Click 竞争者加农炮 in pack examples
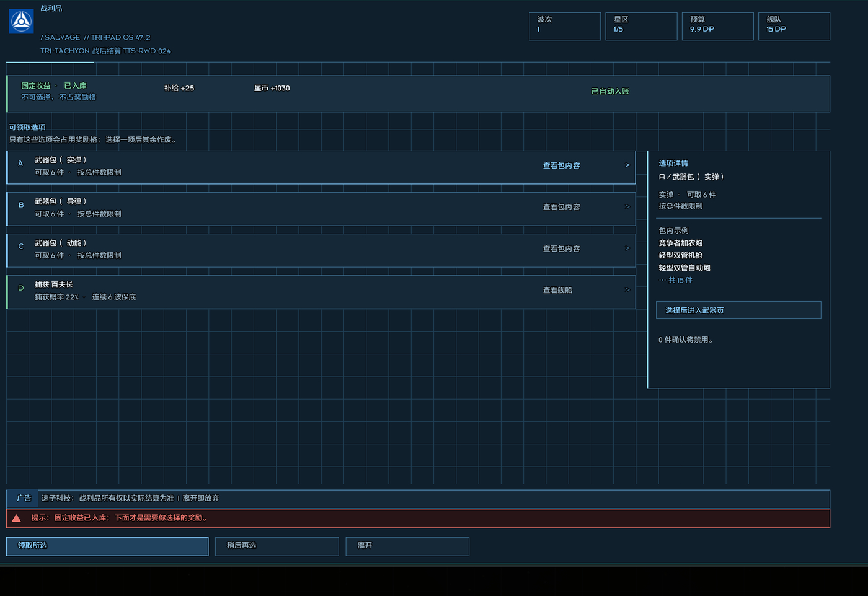 [x=680, y=243]
